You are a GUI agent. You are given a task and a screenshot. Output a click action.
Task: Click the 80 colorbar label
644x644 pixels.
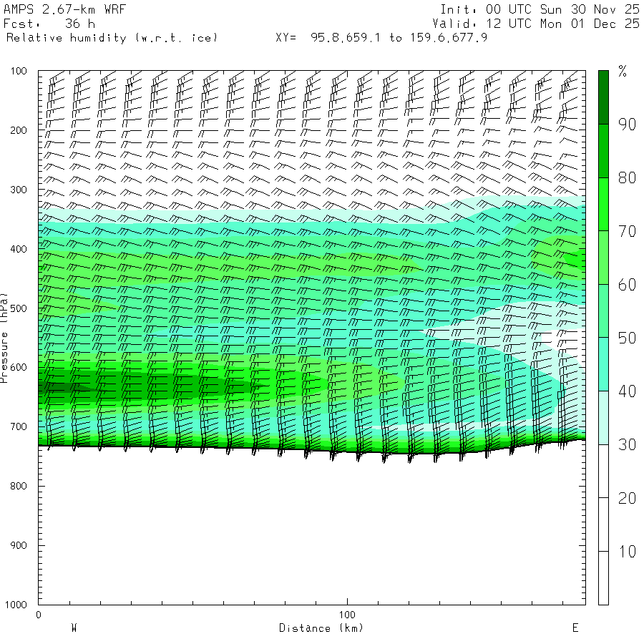pyautogui.click(x=627, y=178)
